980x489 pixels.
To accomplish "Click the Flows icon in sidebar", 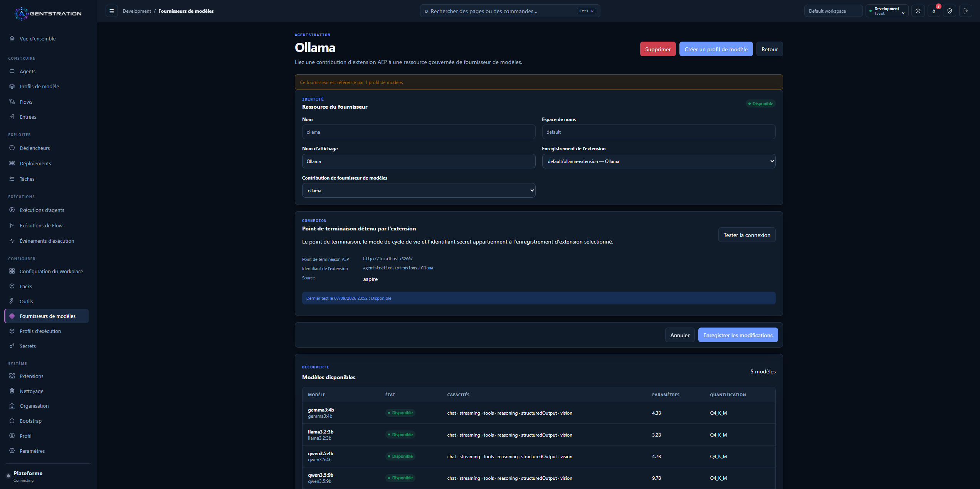I will click(12, 102).
